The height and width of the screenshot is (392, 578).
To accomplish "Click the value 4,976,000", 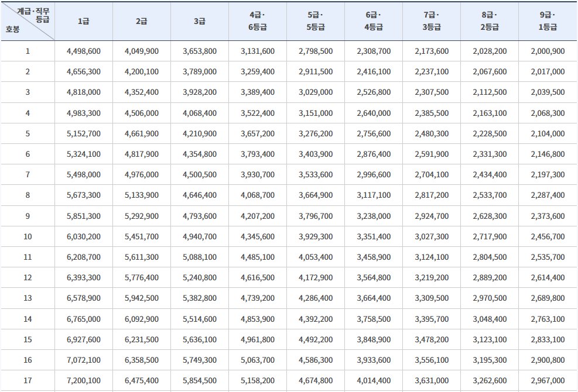I will pos(142,174).
